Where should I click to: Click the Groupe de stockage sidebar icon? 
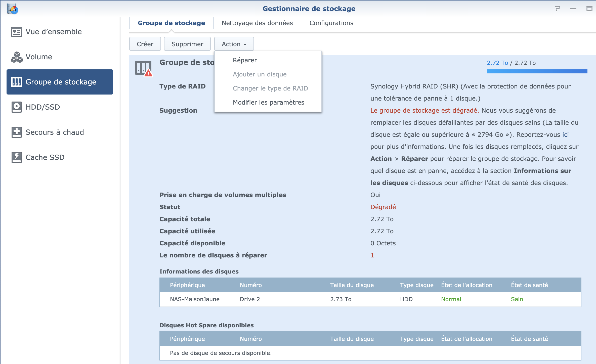pyautogui.click(x=17, y=82)
